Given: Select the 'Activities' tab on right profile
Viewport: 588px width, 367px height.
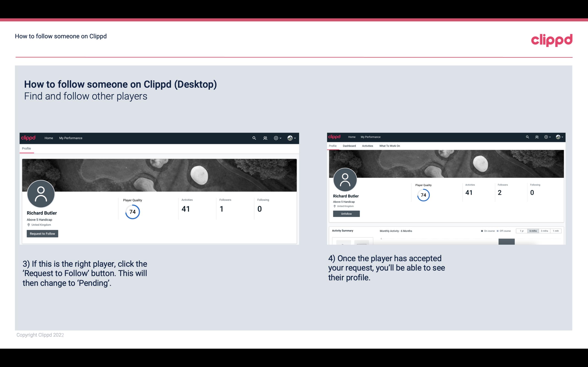Looking at the screenshot, I should pos(367,145).
